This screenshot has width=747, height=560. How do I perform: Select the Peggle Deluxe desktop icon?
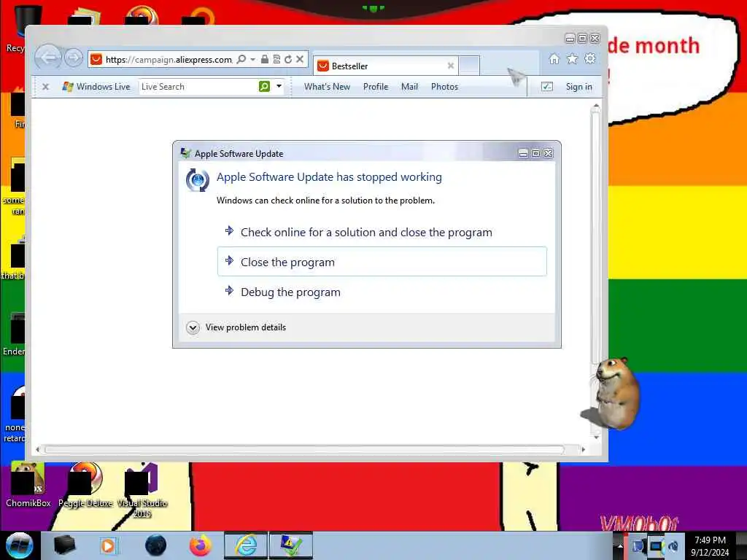pyautogui.click(x=85, y=485)
